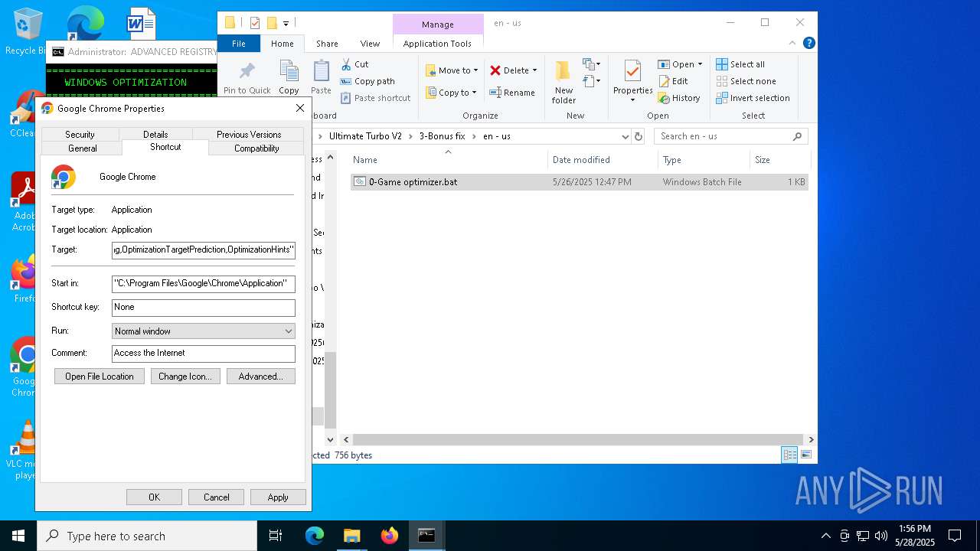980x551 pixels.
Task: Open Task View on the taskbar
Action: [x=276, y=536]
